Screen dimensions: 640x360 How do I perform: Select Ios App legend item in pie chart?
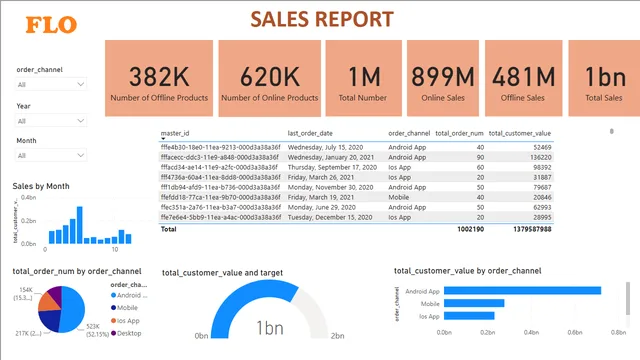click(125, 321)
